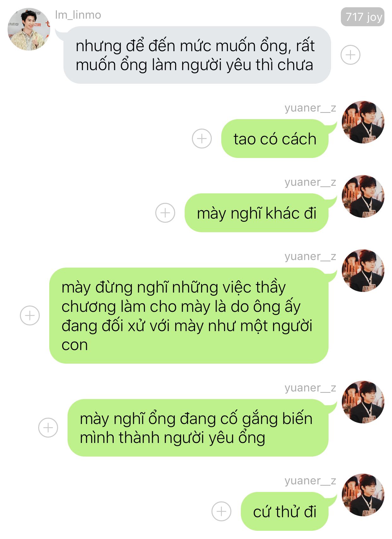Image resolution: width=392 pixels, height=539 pixels.
Task: Tap plus icon next to "cứ thử đi"
Action: click(x=221, y=511)
